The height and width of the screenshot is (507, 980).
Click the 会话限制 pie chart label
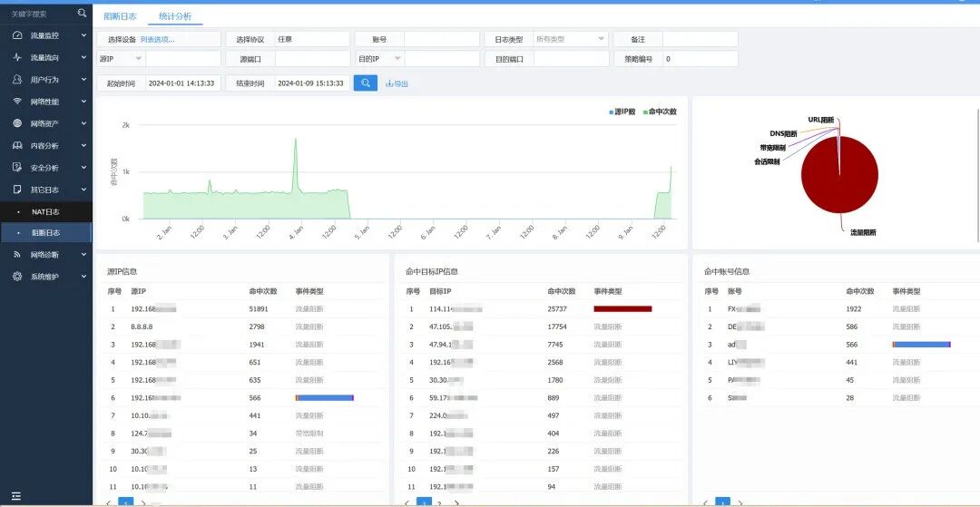[767, 161]
